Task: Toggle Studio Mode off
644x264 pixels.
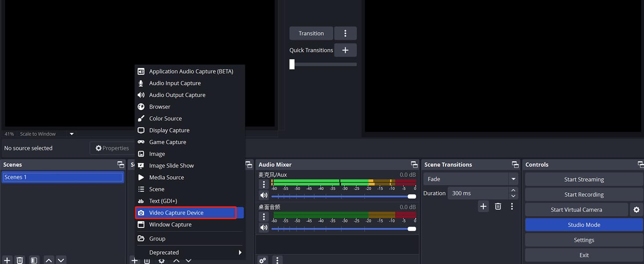Action: point(584,225)
